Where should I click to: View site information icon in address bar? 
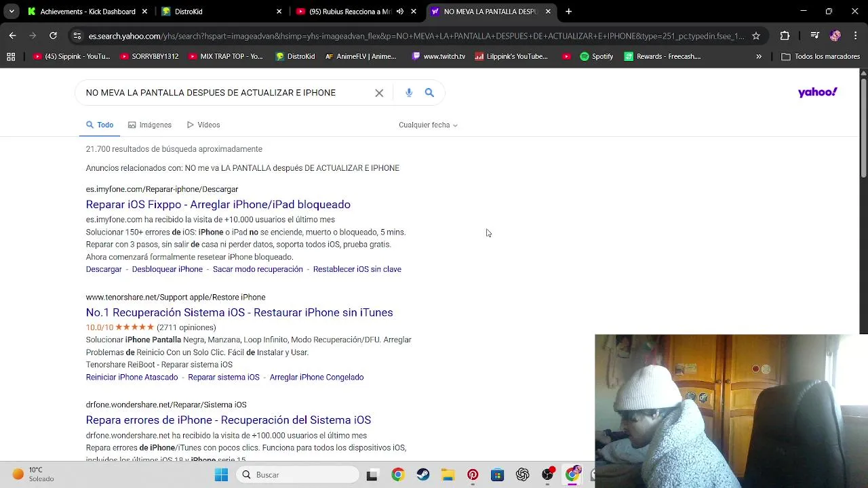(77, 36)
